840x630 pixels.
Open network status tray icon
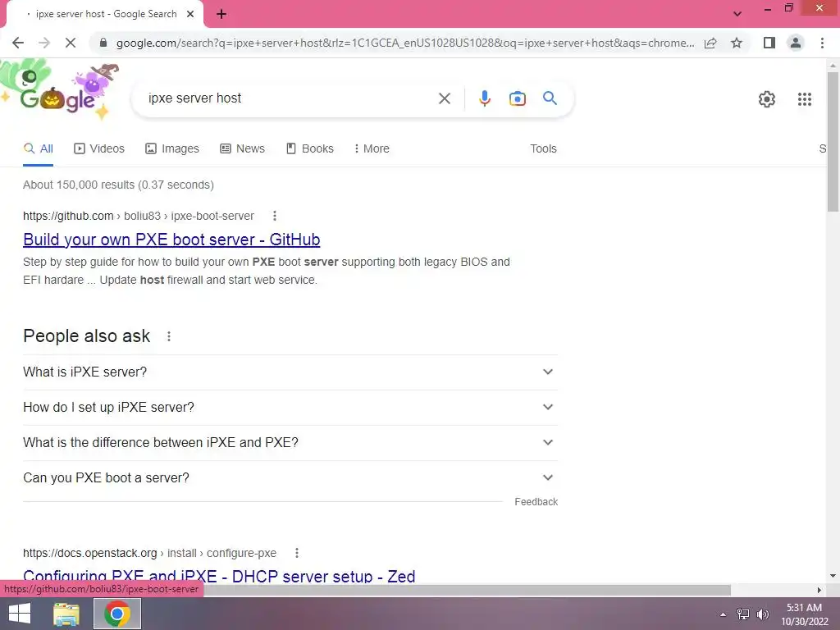pos(743,614)
